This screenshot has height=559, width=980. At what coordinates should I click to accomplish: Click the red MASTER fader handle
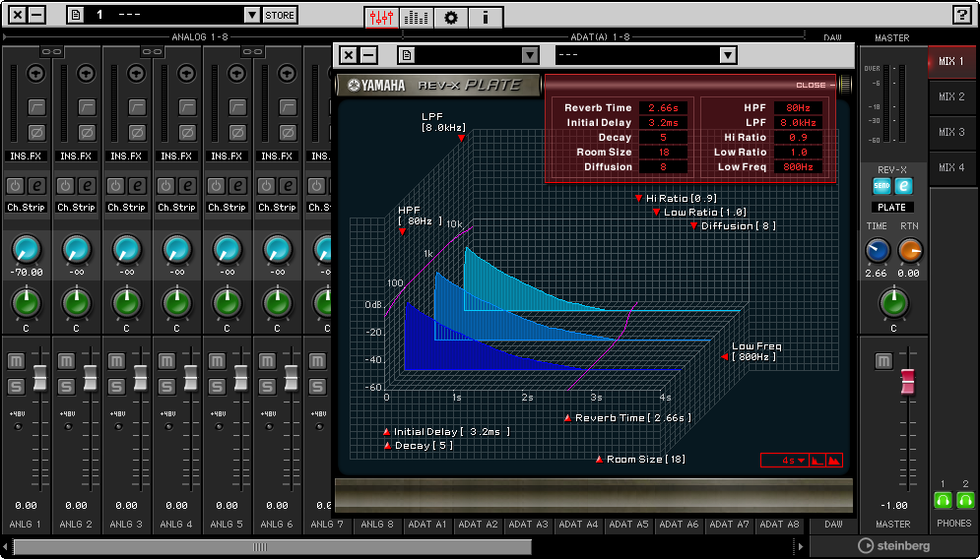click(907, 381)
